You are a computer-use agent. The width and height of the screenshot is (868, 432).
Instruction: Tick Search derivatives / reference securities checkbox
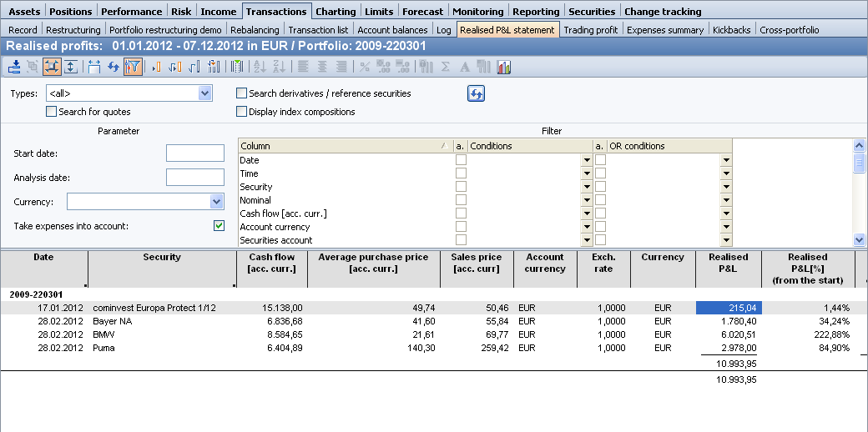pyautogui.click(x=242, y=93)
